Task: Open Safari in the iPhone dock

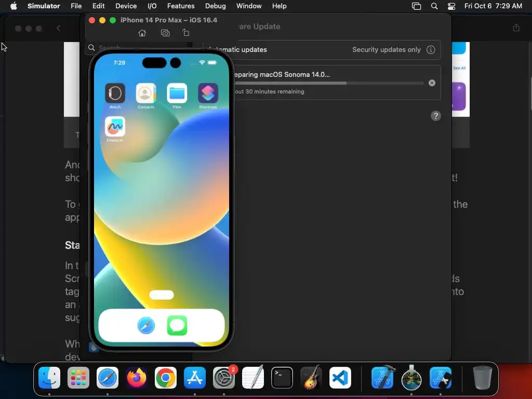Action: coord(146,325)
